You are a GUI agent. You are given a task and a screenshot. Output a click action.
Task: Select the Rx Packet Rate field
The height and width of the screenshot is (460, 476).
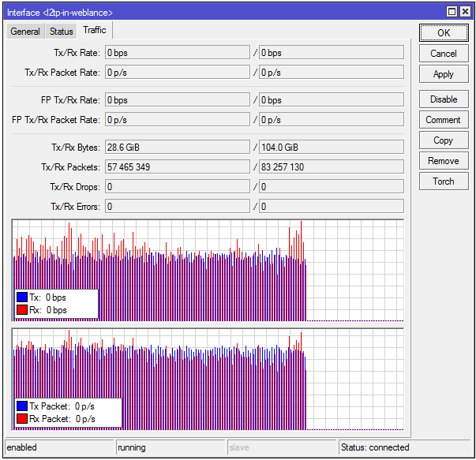pos(332,73)
